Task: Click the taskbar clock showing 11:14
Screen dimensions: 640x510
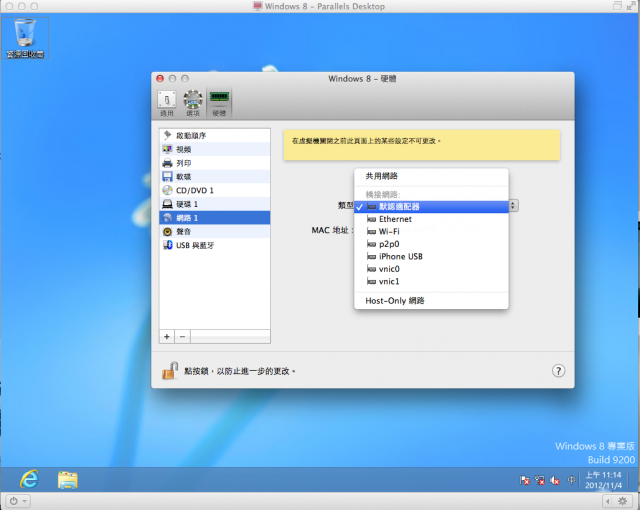Action: pyautogui.click(x=603, y=480)
